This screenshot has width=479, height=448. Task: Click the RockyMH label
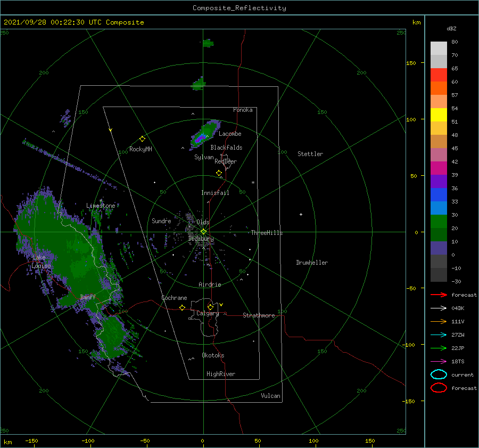tap(141, 149)
